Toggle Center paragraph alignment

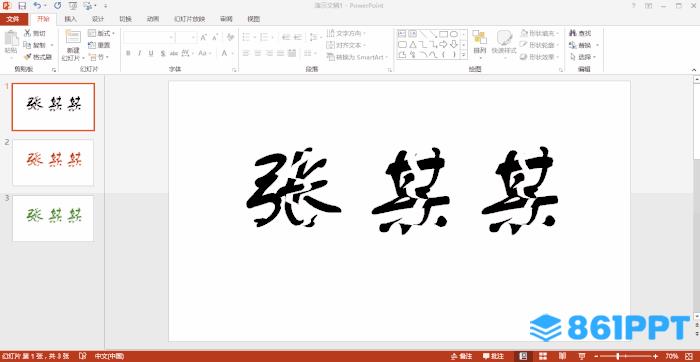click(258, 53)
